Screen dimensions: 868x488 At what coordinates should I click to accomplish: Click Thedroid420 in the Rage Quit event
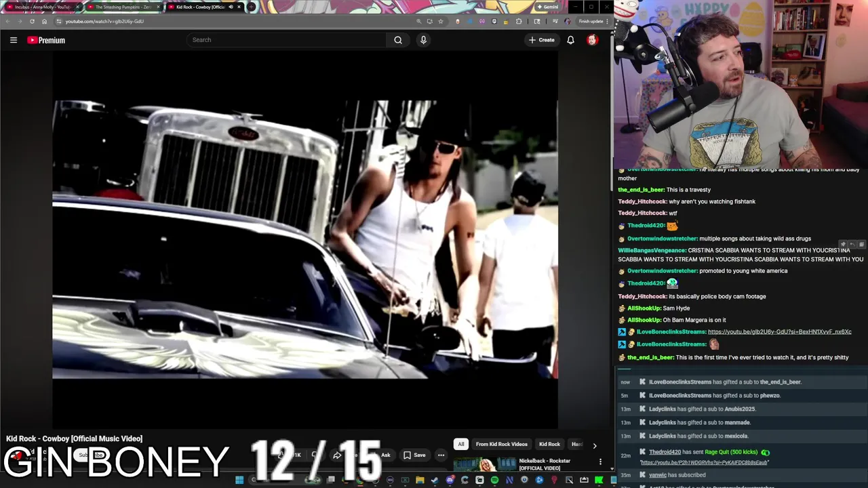665,452
